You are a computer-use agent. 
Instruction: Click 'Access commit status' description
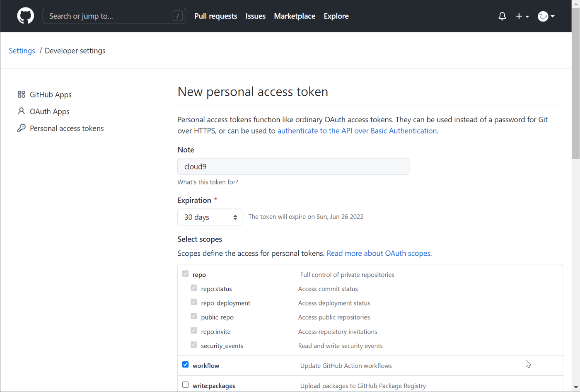(328, 289)
